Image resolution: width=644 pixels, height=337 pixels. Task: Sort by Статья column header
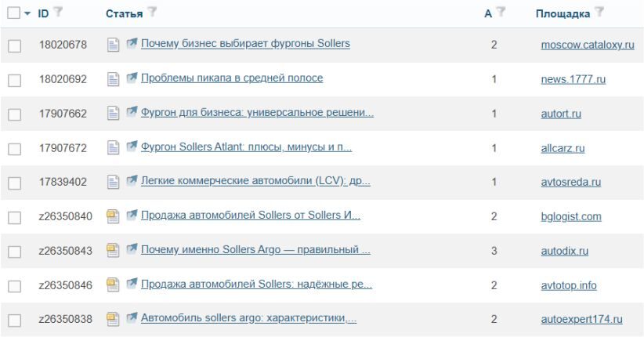(124, 13)
